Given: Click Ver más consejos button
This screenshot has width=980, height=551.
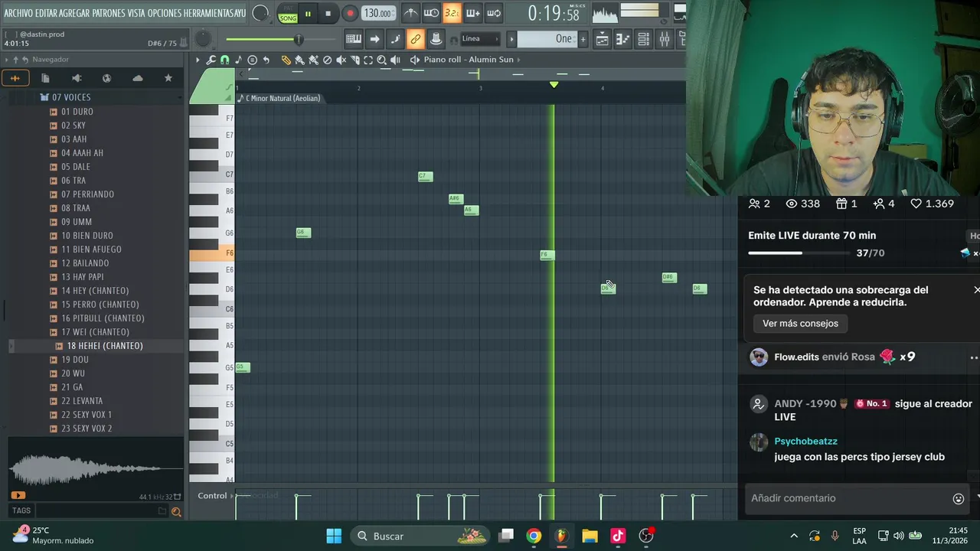Looking at the screenshot, I should coord(800,324).
